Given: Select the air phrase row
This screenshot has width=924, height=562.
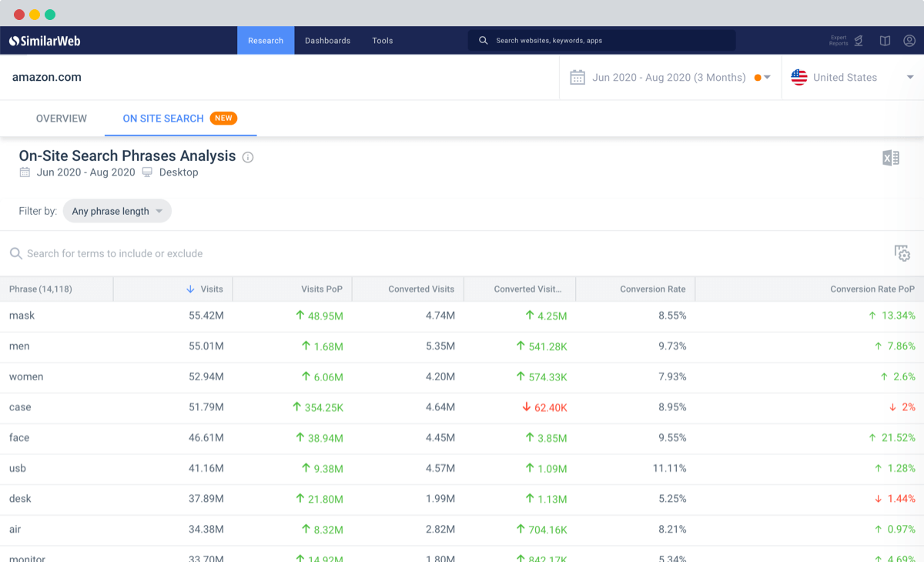Looking at the screenshot, I should coord(462,530).
